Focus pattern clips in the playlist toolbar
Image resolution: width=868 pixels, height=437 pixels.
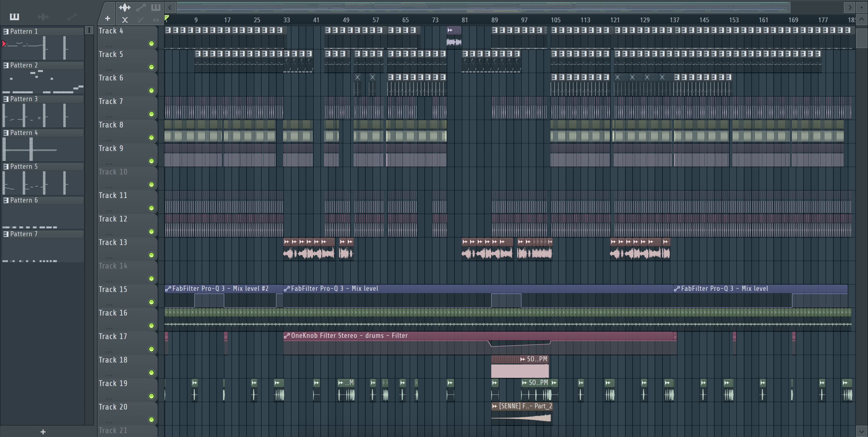[156, 7]
